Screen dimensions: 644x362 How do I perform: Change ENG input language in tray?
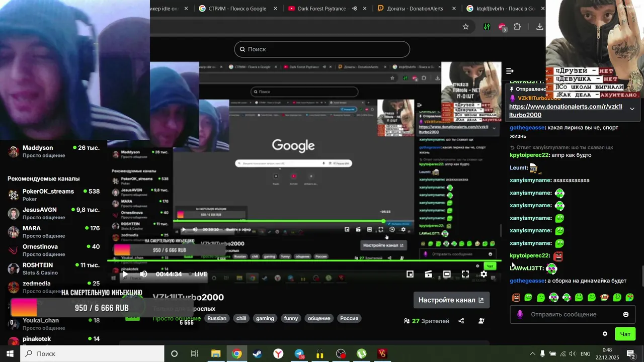pyautogui.click(x=586, y=353)
